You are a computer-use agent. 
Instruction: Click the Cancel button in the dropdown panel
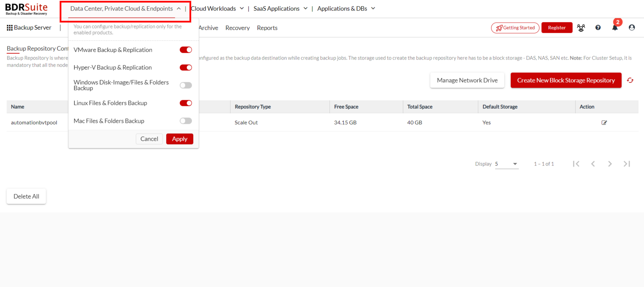[149, 139]
